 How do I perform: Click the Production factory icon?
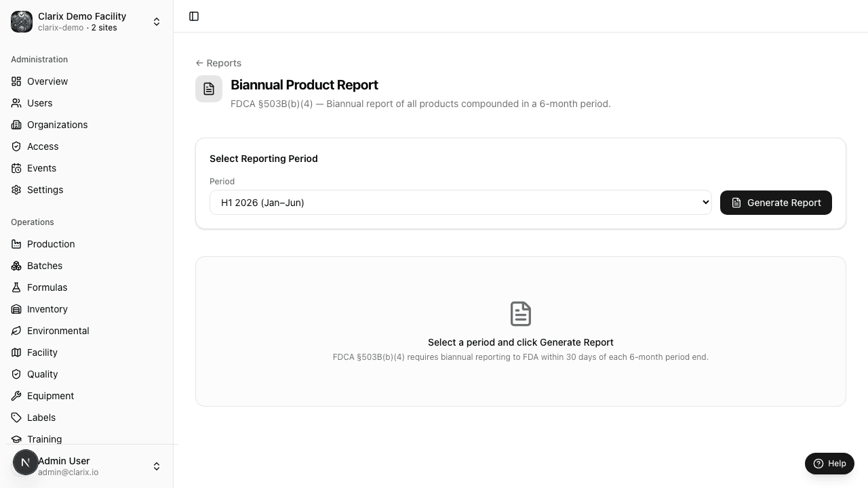click(x=16, y=244)
